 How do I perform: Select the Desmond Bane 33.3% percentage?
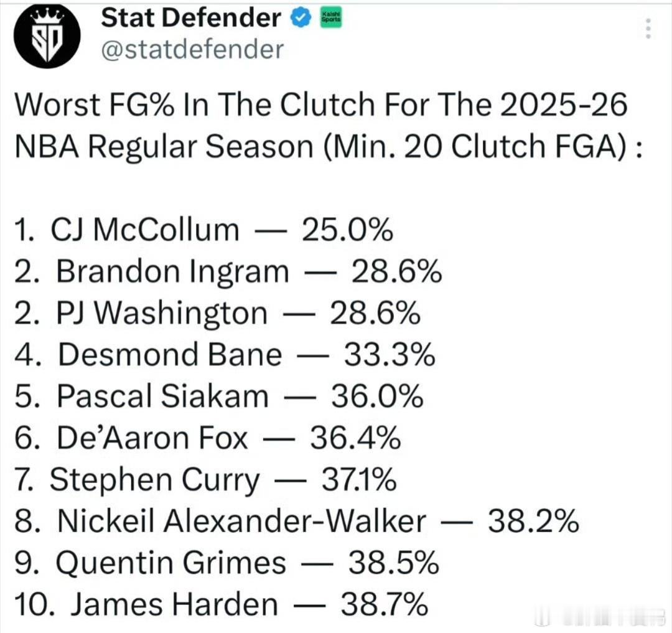(x=390, y=355)
